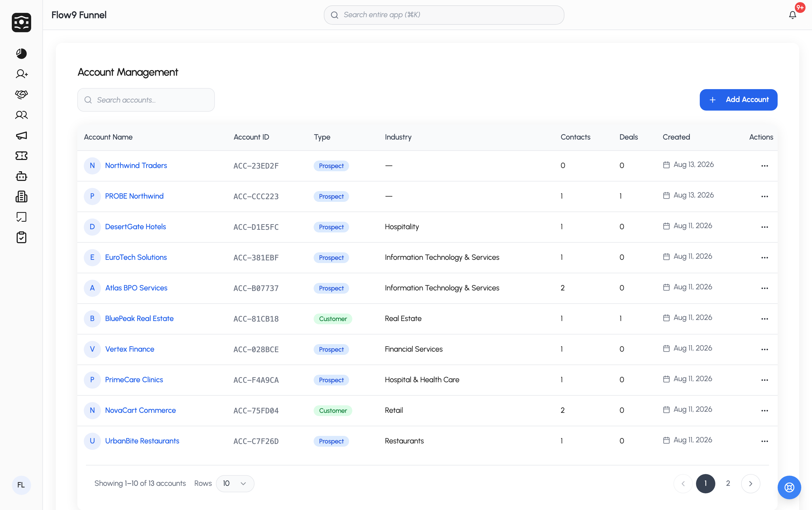Click the Financial Services industry cell

(414, 349)
